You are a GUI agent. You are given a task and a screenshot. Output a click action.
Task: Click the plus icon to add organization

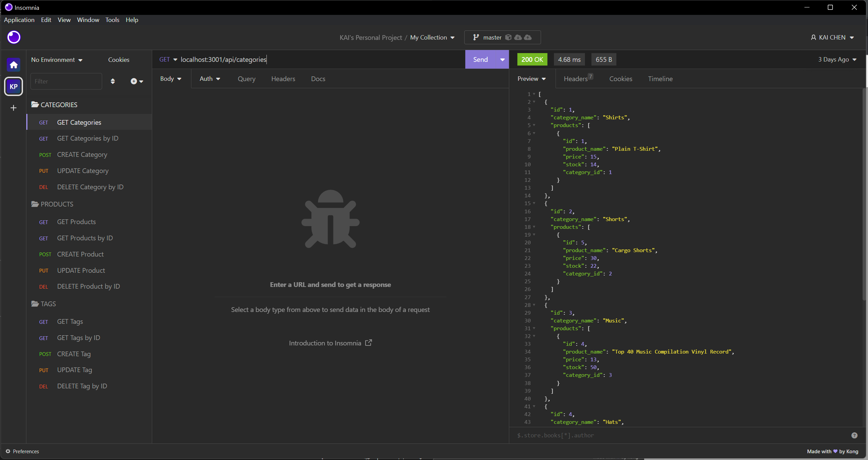tap(14, 108)
